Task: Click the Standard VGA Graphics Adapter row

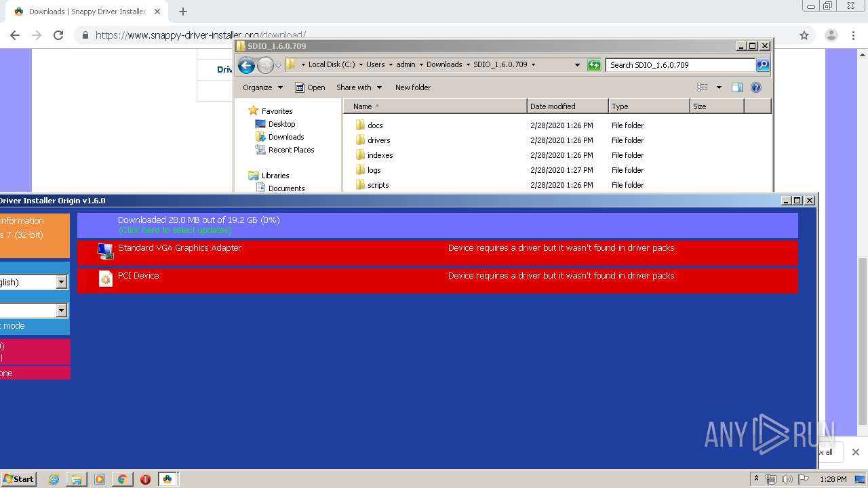Action: point(437,253)
